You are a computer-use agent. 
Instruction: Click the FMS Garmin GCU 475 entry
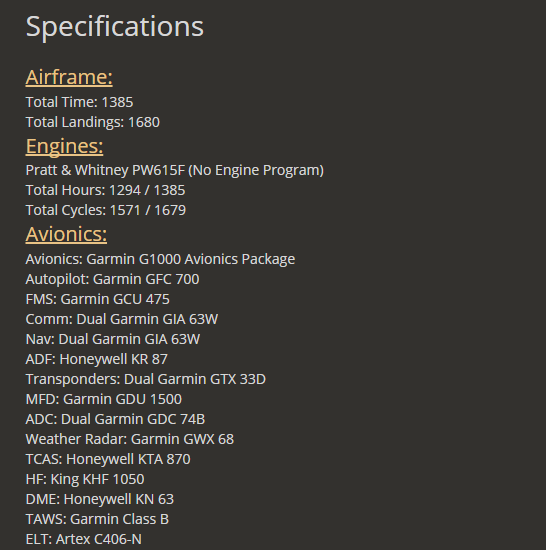[x=97, y=299]
